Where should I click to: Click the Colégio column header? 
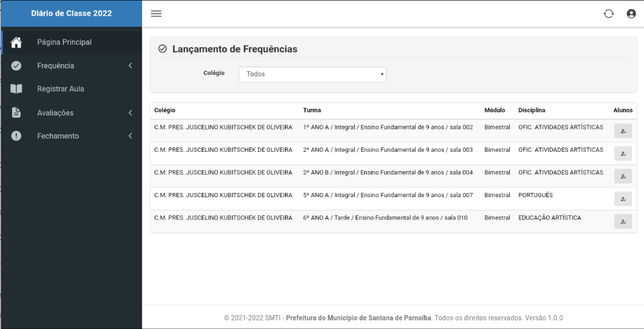[x=165, y=110]
